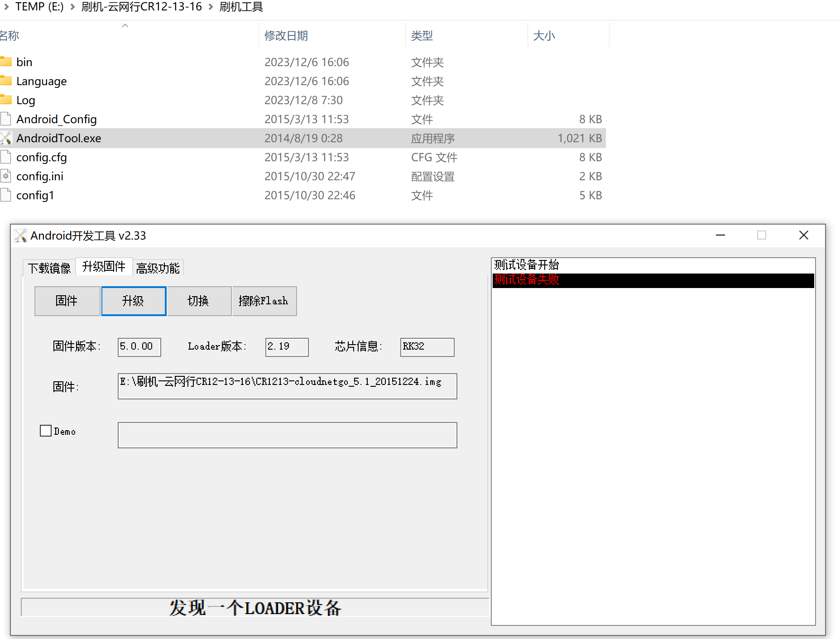This screenshot has height=639, width=840.
Task: Click the 2015/10/30 22:46 date cell
Action: [310, 195]
